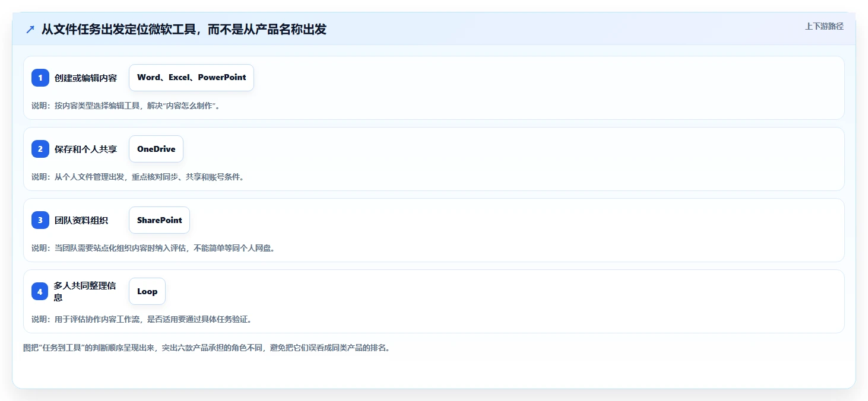Viewport: 868px width, 401px height.
Task: Select the SharePoint chip
Action: (160, 220)
